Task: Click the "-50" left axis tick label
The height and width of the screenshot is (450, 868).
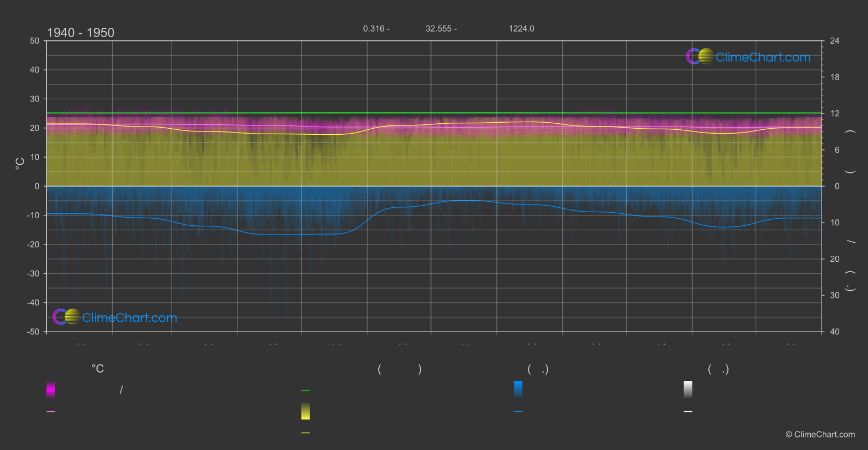Action: (33, 332)
